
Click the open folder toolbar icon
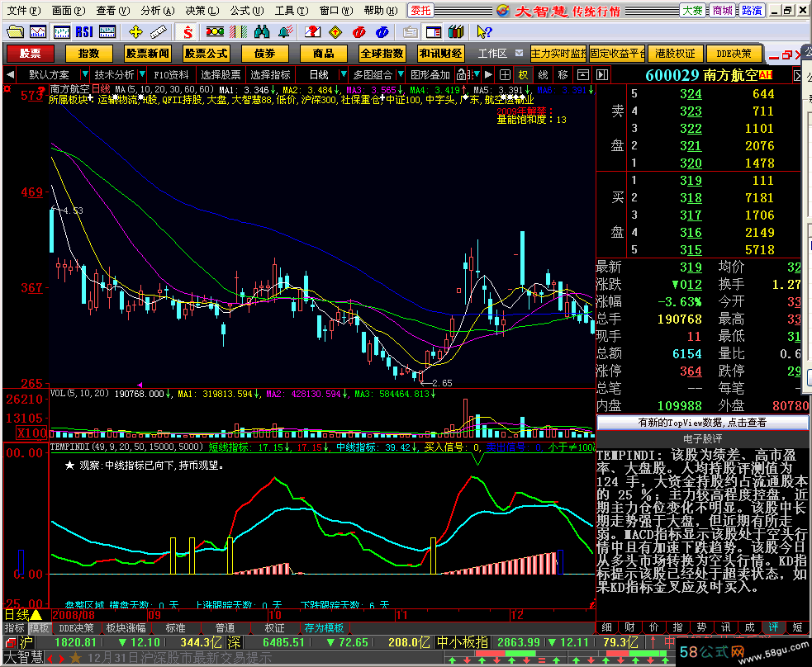[15, 32]
